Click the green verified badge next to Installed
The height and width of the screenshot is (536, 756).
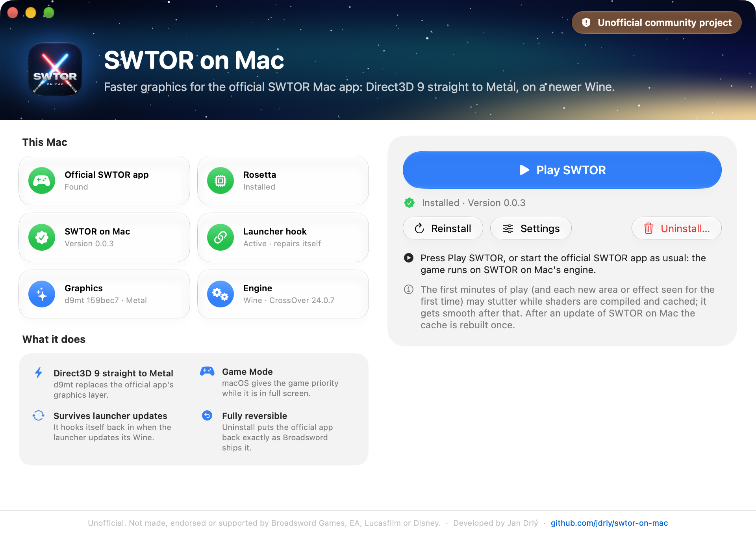(409, 203)
